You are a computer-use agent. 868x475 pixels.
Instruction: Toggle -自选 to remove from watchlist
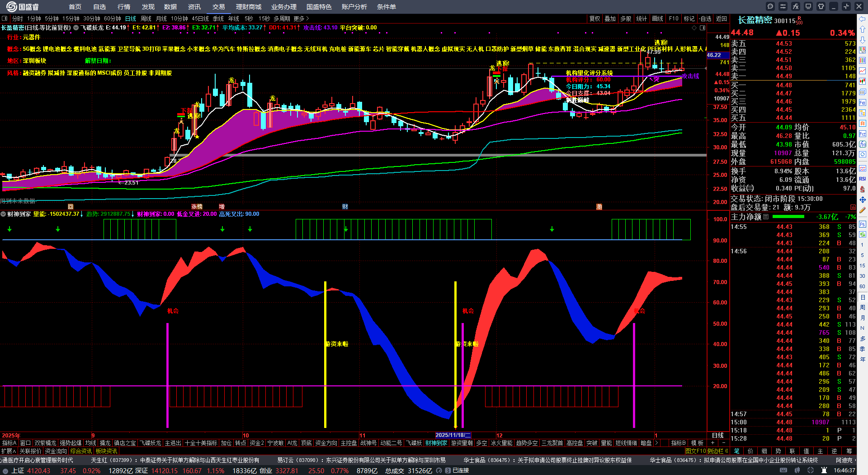705,19
